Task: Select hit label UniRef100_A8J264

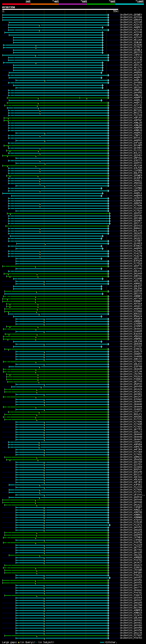Action: pos(131,40)
